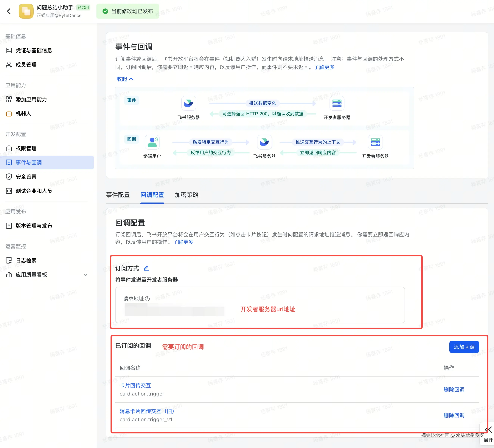The width and height of the screenshot is (494, 448).
Task: Click 了解更多 in the 回调配置 description
Action: coord(183,242)
